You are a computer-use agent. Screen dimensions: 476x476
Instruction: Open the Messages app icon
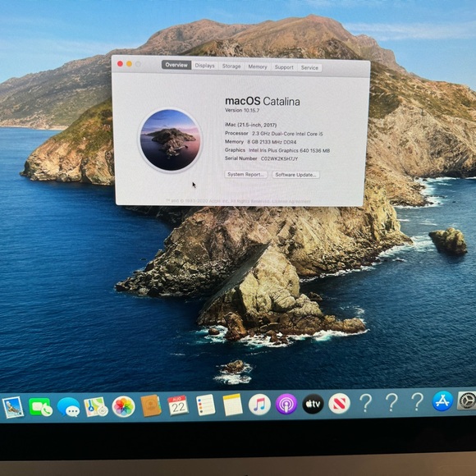click(69, 407)
